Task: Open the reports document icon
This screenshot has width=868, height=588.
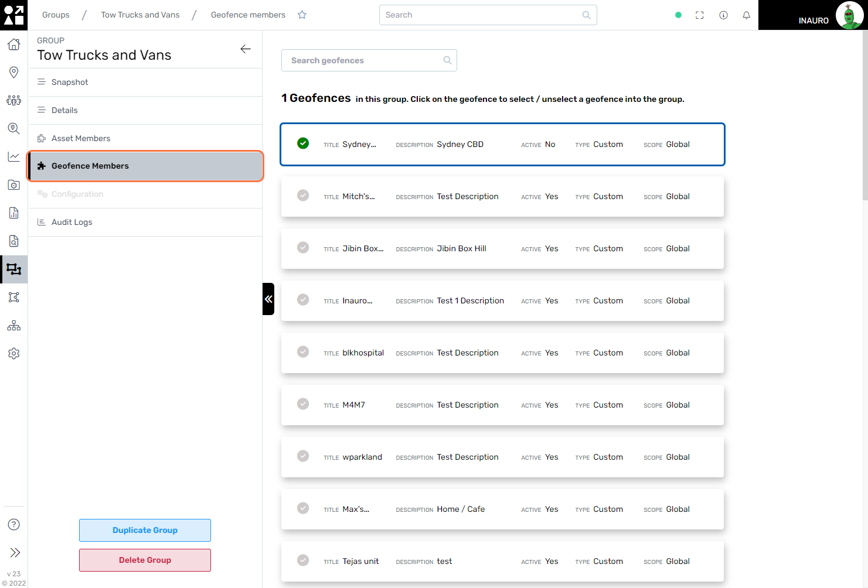Action: pyautogui.click(x=13, y=213)
